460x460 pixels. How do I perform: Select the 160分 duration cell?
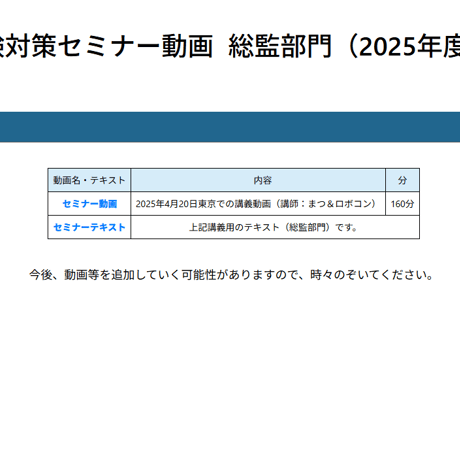(x=402, y=204)
